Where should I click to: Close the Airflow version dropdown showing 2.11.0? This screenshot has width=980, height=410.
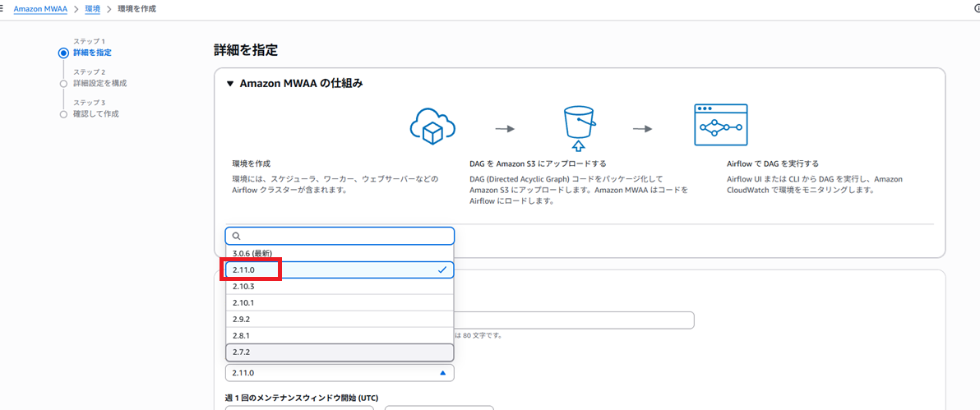pos(340,372)
